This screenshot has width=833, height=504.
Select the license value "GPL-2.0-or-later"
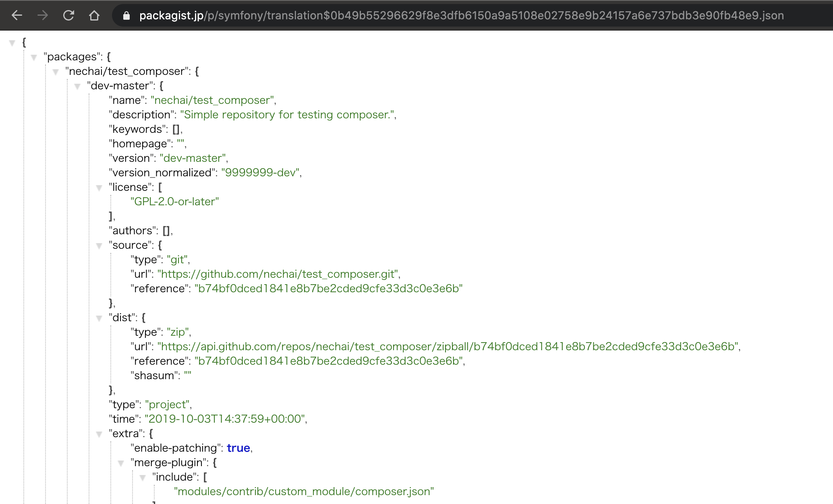174,202
